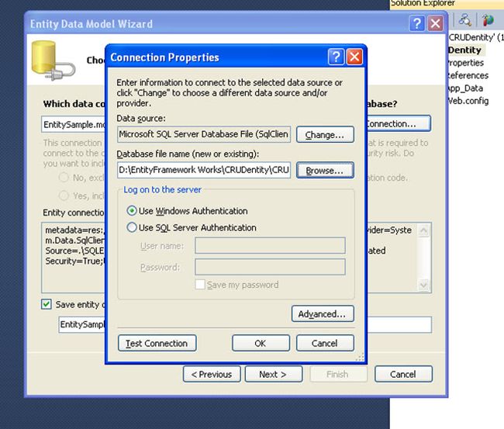Viewport: 504px width, 429px height.
Task: Click the entity connection string scrollbar down arrow
Action: [x=423, y=285]
